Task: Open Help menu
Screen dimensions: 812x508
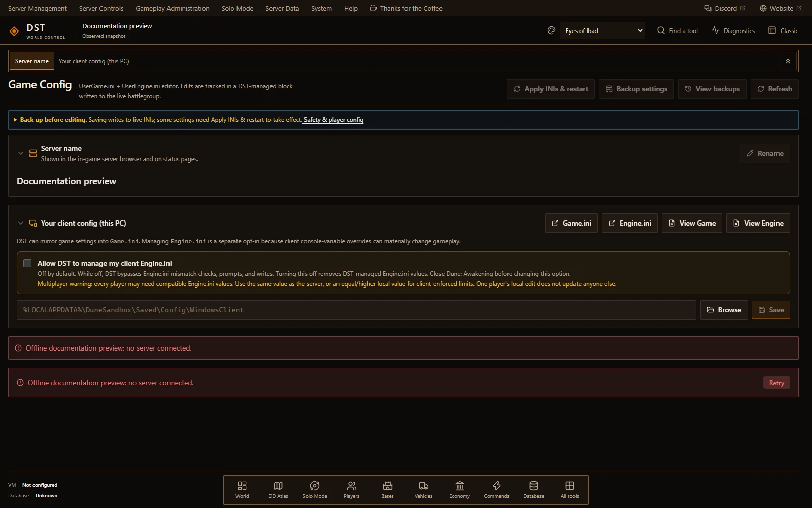Action: click(351, 8)
